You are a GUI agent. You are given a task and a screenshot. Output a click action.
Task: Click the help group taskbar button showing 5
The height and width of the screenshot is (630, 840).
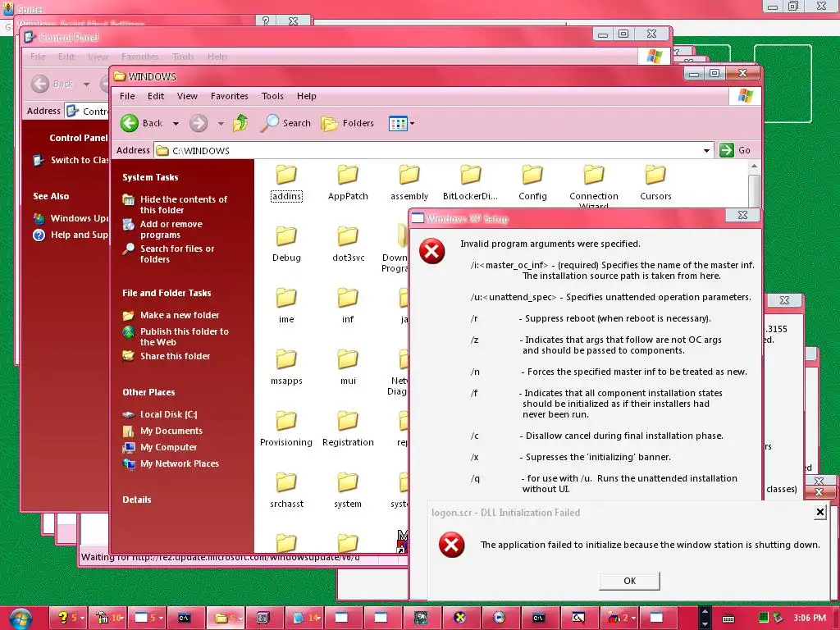68,618
